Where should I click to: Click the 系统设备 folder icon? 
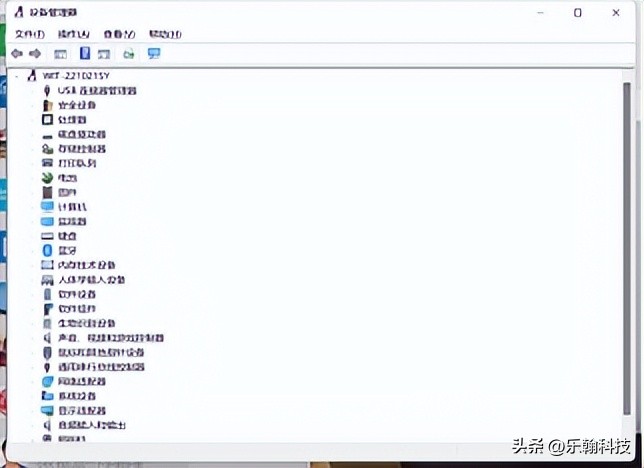[x=48, y=396]
